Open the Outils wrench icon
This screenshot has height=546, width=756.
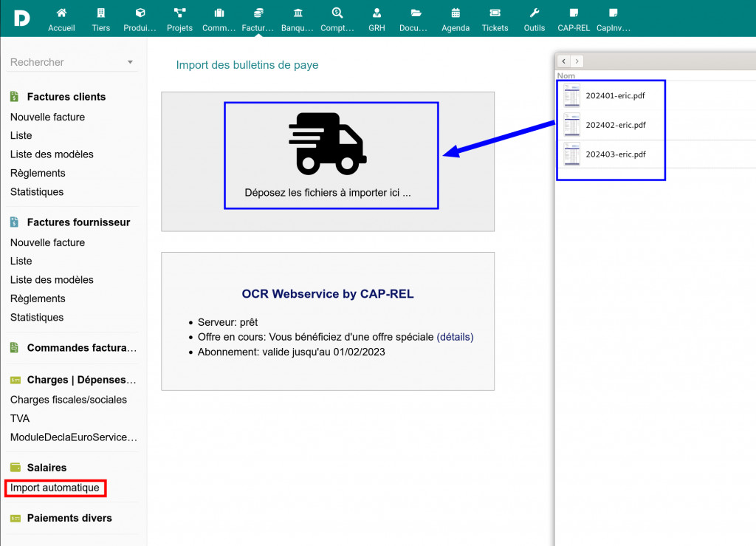pos(535,13)
